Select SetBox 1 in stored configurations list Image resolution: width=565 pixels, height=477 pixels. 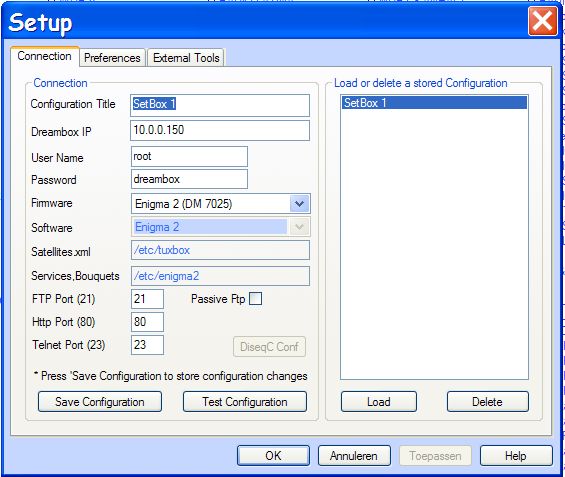(x=434, y=103)
